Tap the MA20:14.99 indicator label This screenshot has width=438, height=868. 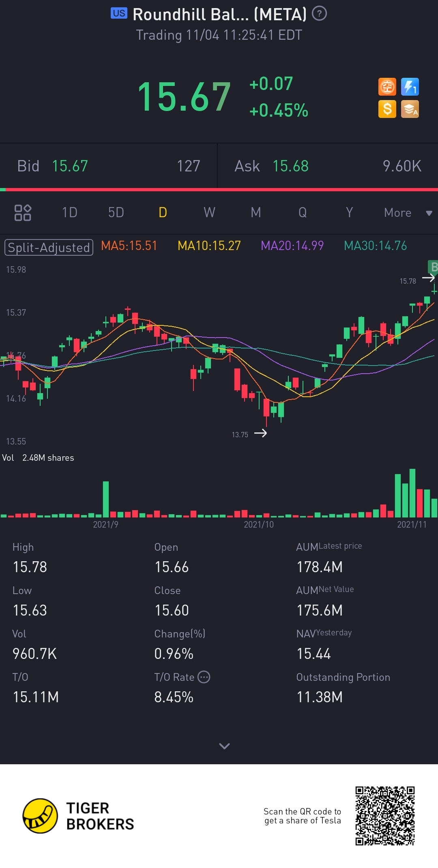(292, 246)
